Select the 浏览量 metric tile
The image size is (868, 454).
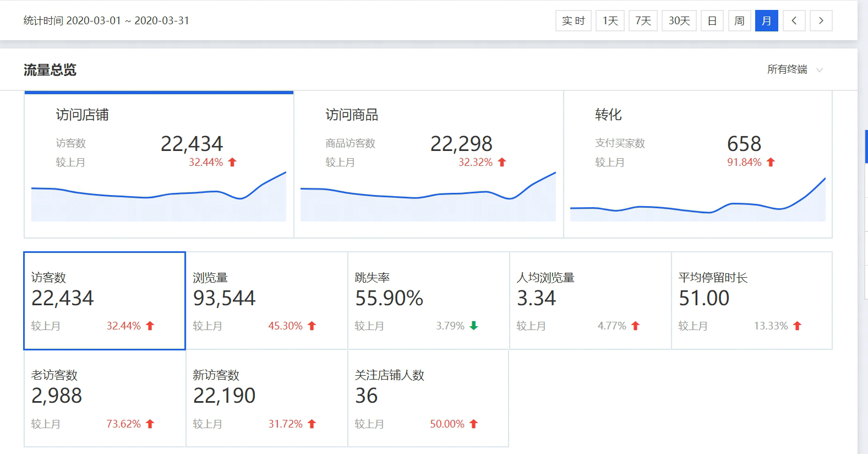pyautogui.click(x=266, y=300)
